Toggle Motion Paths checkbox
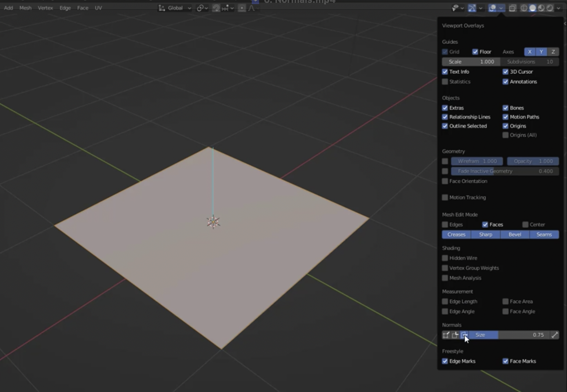 pyautogui.click(x=505, y=117)
